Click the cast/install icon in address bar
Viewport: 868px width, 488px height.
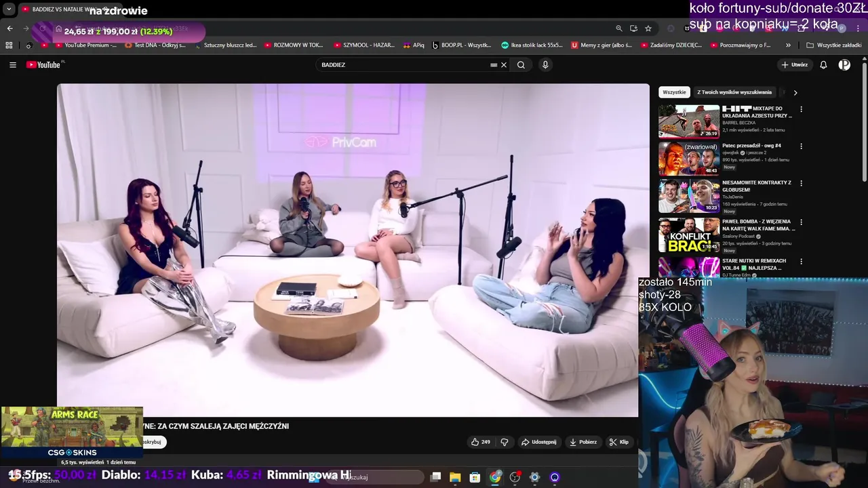point(633,28)
